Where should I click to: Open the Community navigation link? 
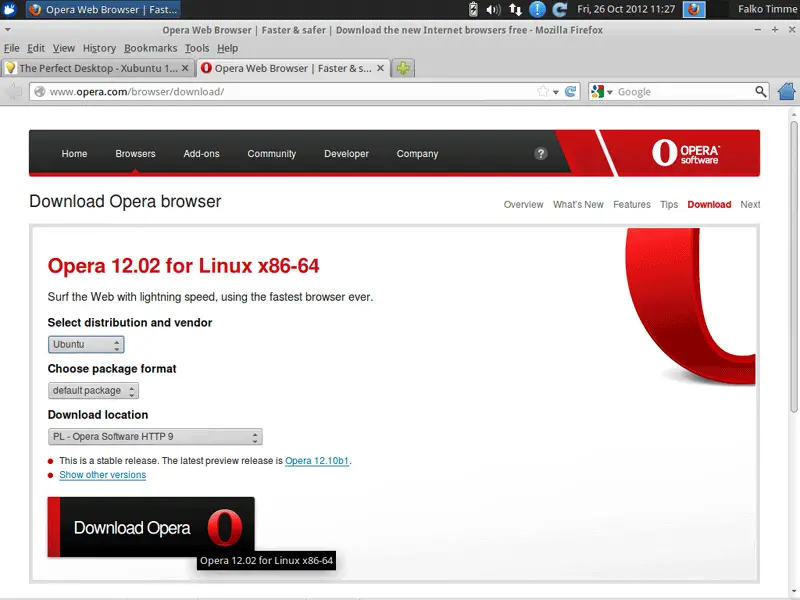[x=271, y=154]
